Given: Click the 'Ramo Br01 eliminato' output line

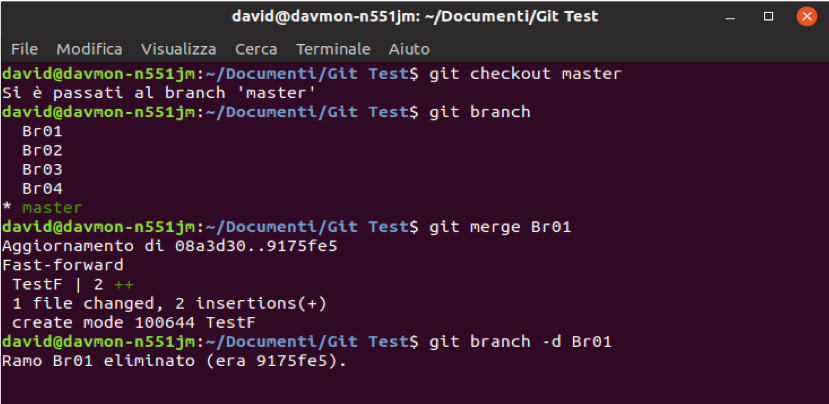Looking at the screenshot, I should (174, 361).
